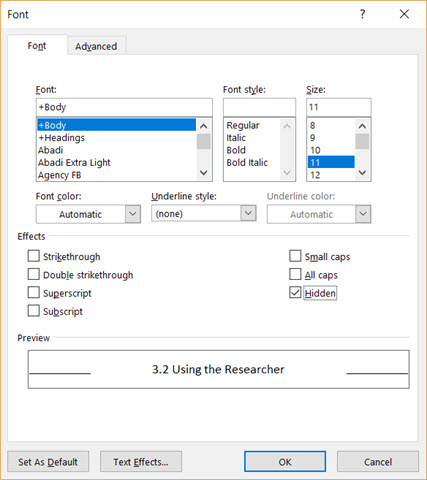Open the Underline color dropdown arrow

pos(363,214)
